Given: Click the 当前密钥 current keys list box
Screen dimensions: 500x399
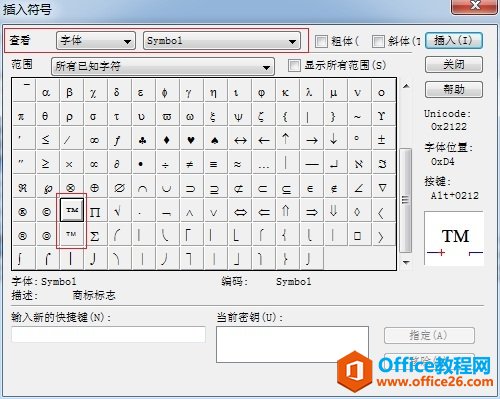Looking at the screenshot, I should pyautogui.click(x=292, y=344).
